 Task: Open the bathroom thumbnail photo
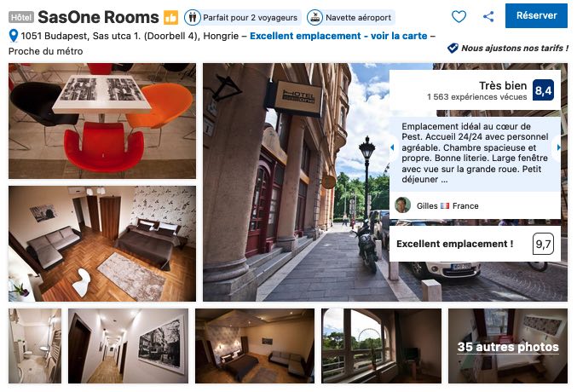pyautogui.click(x=35, y=346)
